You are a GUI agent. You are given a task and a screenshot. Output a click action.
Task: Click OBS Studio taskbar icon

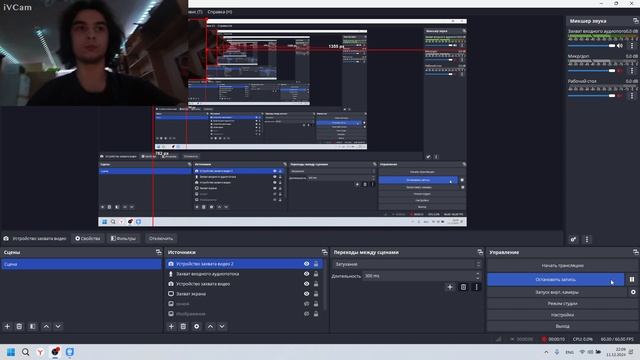click(x=55, y=352)
